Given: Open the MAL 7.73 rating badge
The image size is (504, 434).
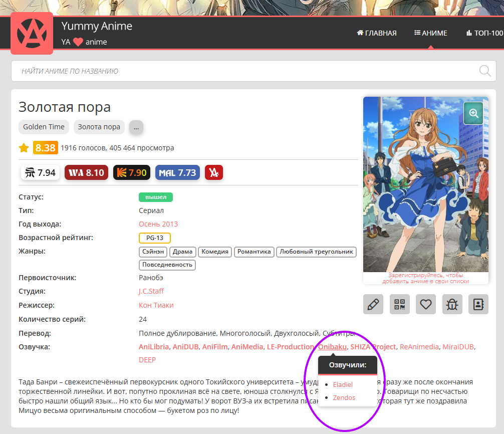Looking at the screenshot, I should point(177,172).
